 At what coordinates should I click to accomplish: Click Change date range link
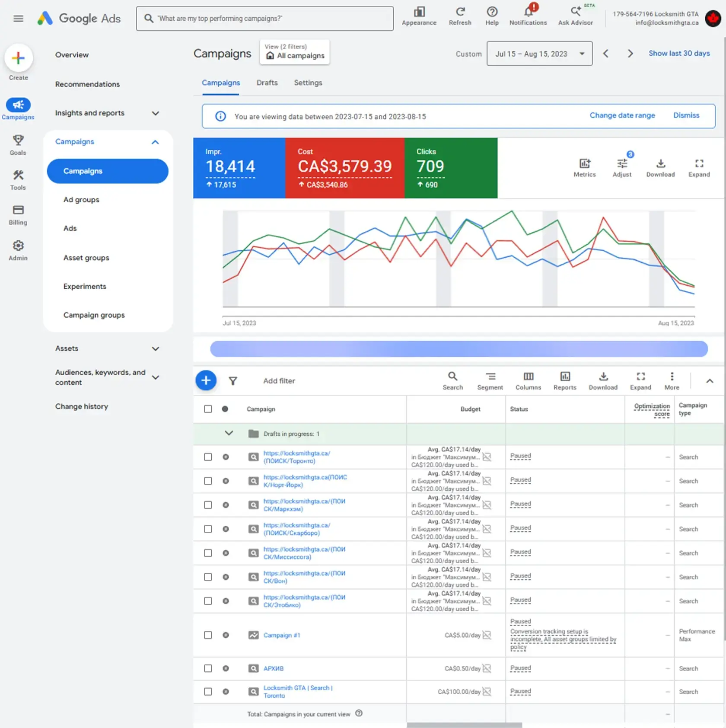[x=622, y=115]
